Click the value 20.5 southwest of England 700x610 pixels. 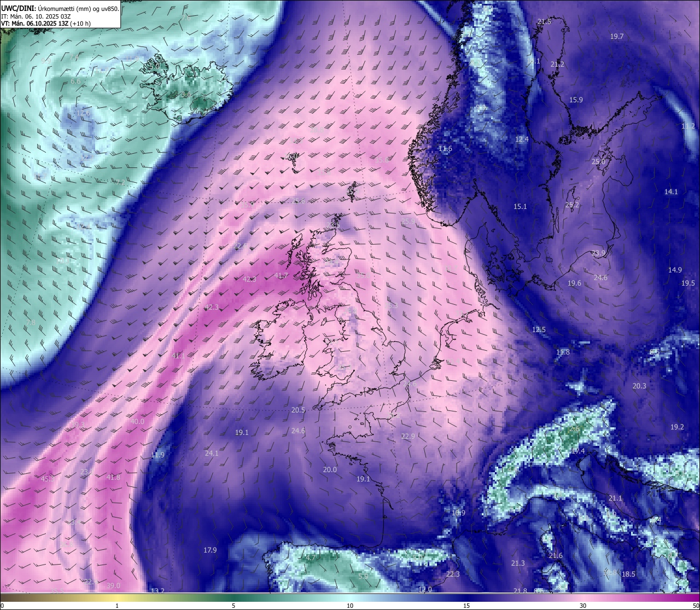pyautogui.click(x=298, y=410)
